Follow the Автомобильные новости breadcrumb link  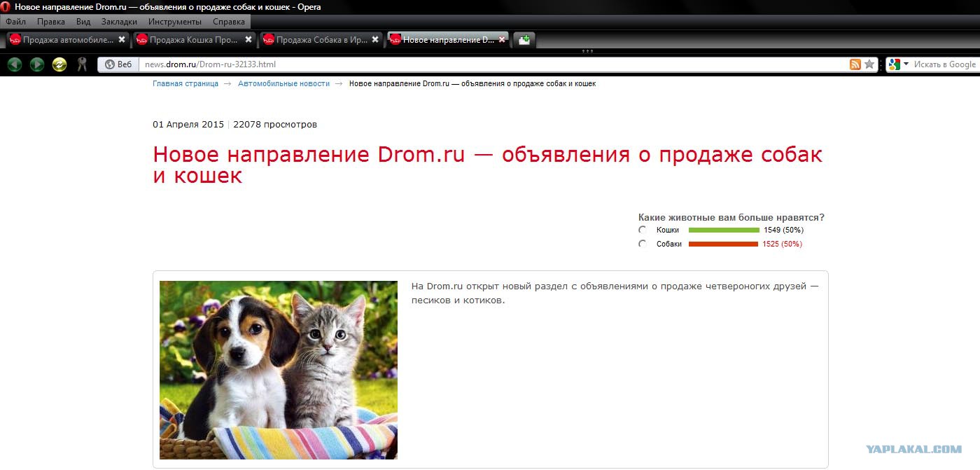coord(283,83)
